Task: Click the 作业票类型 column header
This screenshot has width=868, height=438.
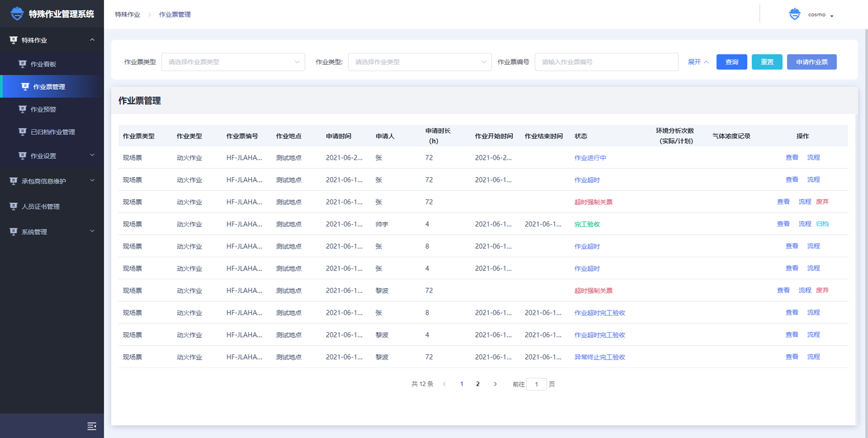Action: (x=139, y=136)
